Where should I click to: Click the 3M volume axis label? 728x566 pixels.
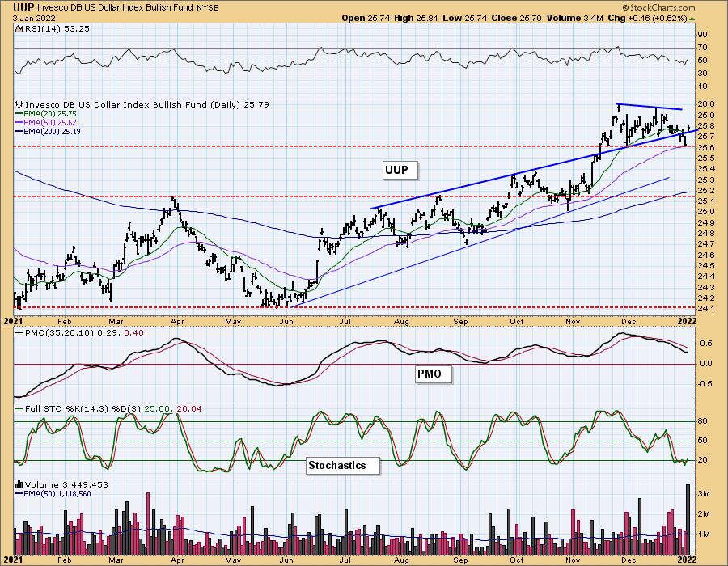704,494
